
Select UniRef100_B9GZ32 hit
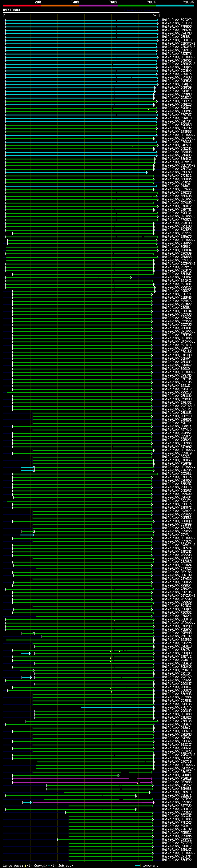click(x=176, y=128)
